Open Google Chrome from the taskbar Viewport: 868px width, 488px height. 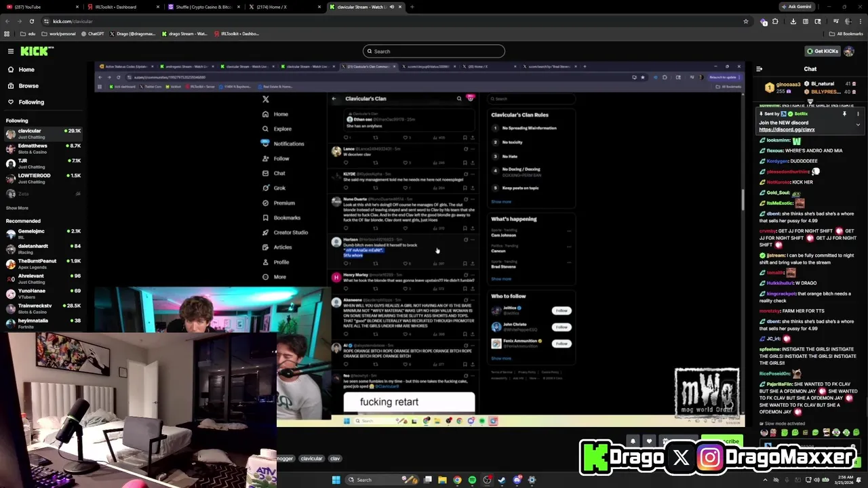(458, 480)
